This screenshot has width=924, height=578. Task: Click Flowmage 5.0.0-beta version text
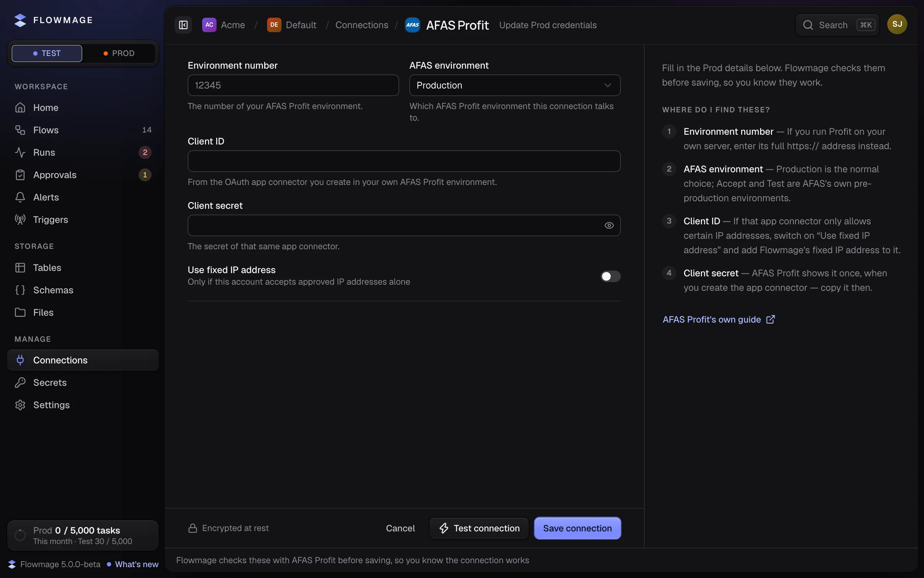click(60, 564)
